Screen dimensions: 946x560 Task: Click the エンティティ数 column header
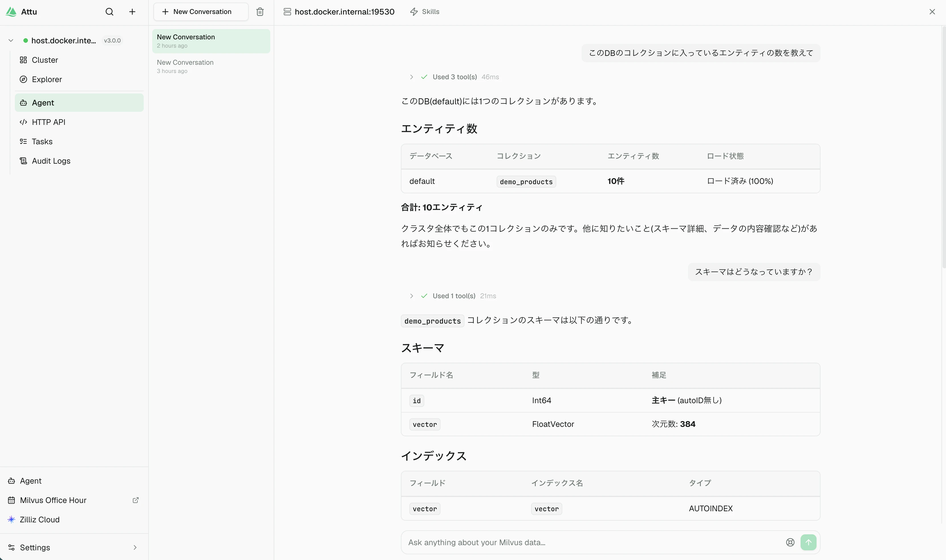pos(633,156)
